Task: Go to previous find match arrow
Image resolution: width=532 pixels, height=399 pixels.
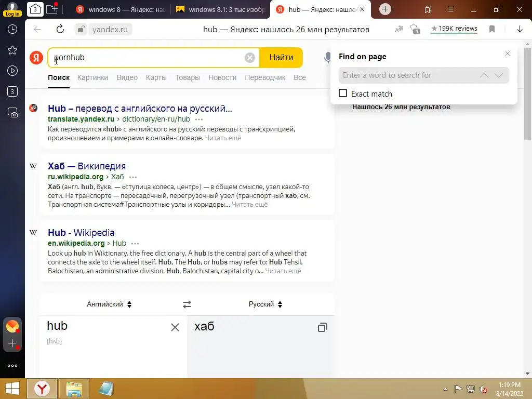Action: (x=484, y=75)
